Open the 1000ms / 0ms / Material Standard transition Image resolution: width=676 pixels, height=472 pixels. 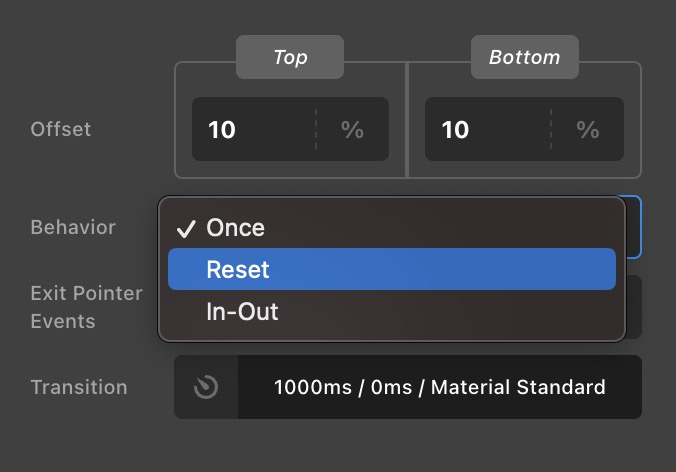coord(439,387)
